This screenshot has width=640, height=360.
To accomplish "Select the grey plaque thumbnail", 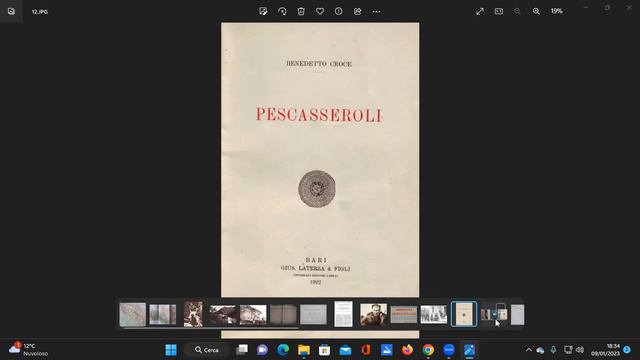I will pos(313,315).
